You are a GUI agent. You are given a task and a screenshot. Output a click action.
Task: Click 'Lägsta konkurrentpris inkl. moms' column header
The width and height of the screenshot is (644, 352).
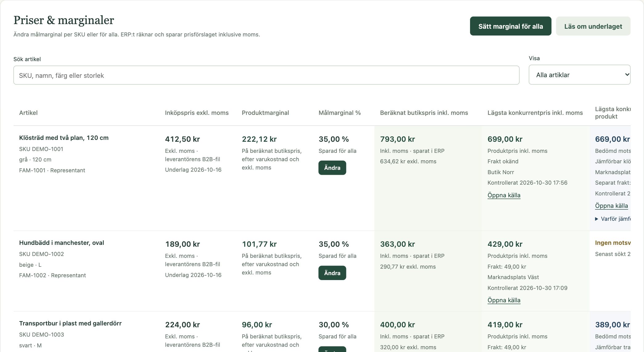535,113
